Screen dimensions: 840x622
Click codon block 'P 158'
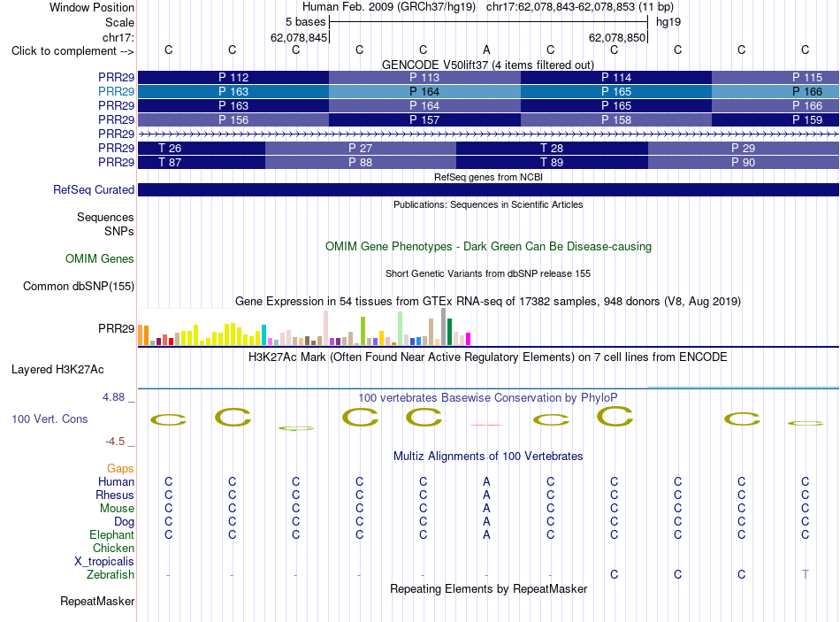point(616,120)
